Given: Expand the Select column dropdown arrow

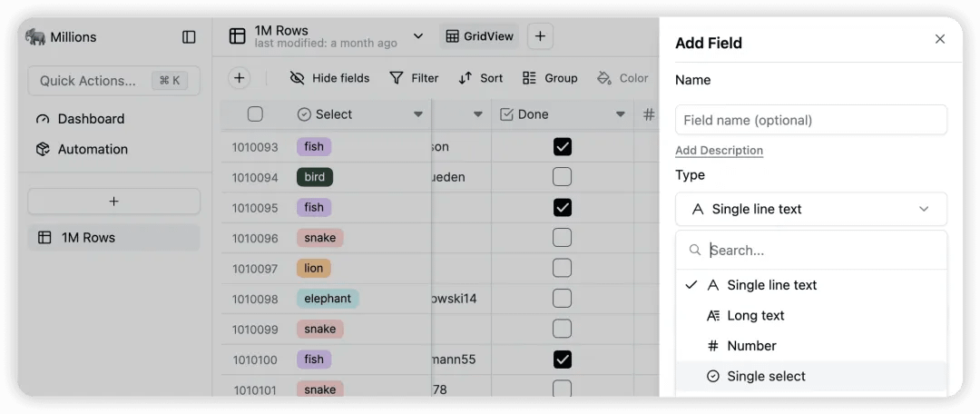Looking at the screenshot, I should 418,114.
